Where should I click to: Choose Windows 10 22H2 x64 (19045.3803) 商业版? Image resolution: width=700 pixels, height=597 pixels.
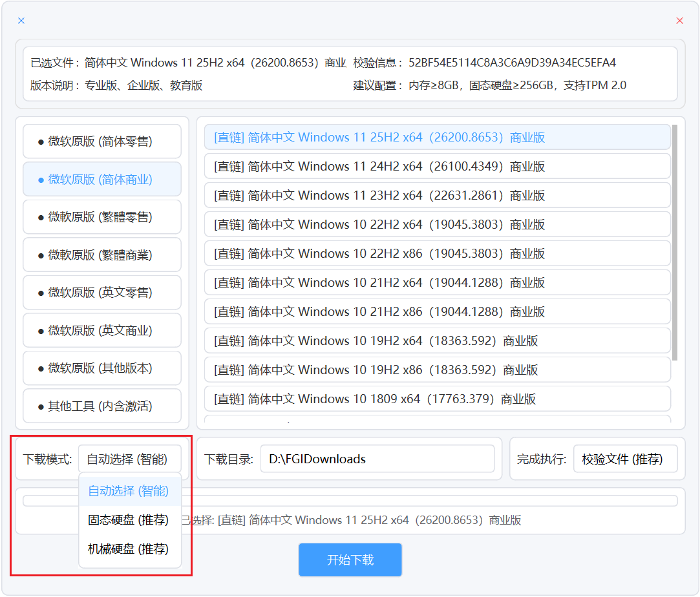(x=438, y=224)
